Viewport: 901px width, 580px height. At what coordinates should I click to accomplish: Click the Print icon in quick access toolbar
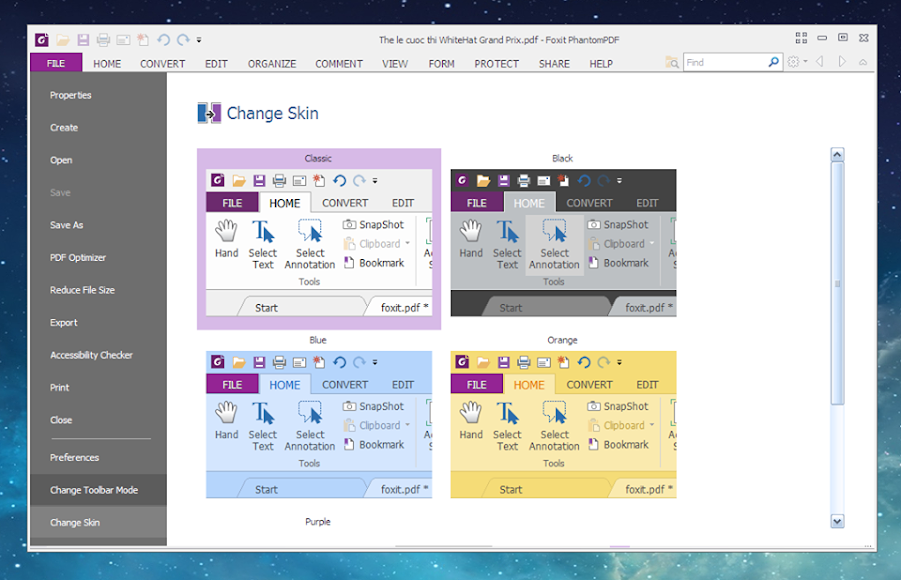click(x=103, y=40)
